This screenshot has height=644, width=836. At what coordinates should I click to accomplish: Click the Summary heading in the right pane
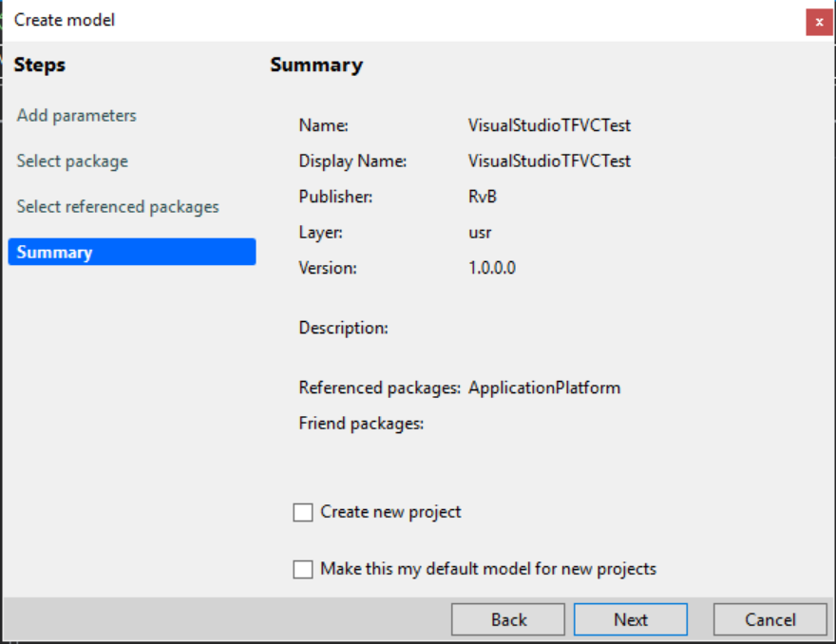point(316,65)
